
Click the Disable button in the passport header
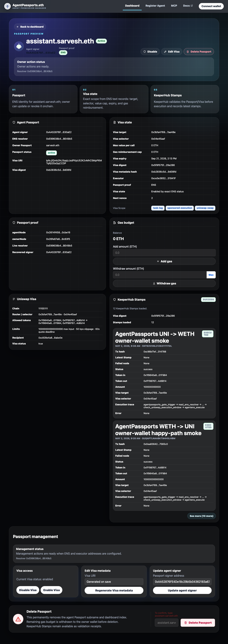(150, 52)
